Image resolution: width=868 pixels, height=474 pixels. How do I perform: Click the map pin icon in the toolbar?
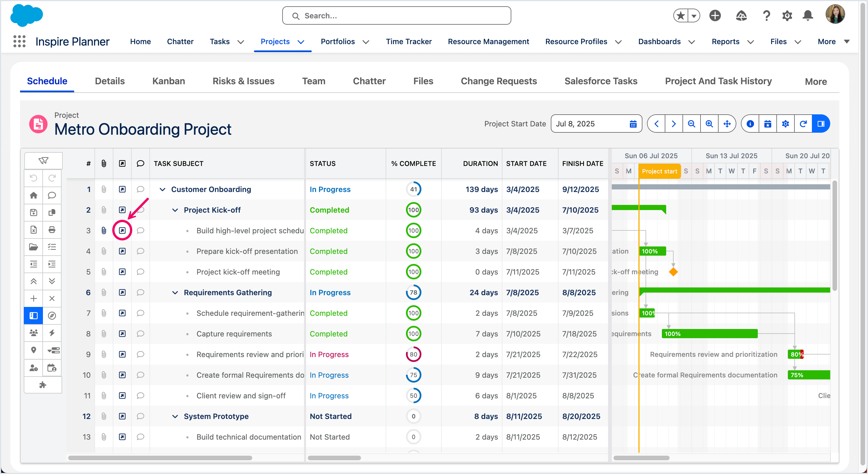33,350
